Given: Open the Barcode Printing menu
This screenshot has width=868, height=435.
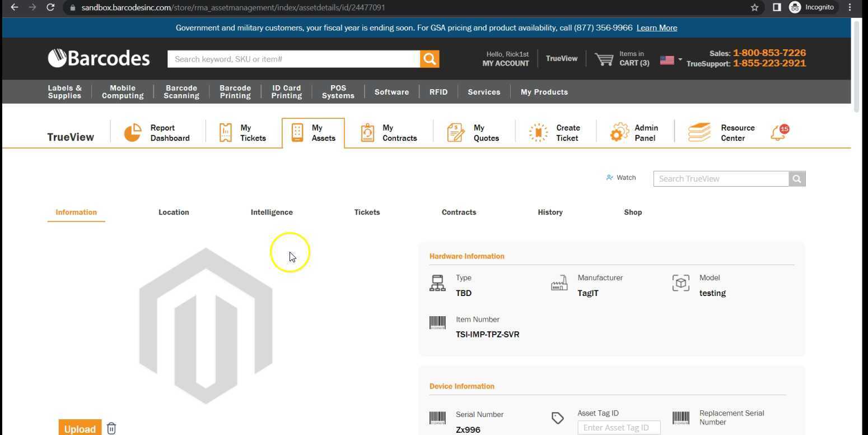Looking at the screenshot, I should pos(235,92).
